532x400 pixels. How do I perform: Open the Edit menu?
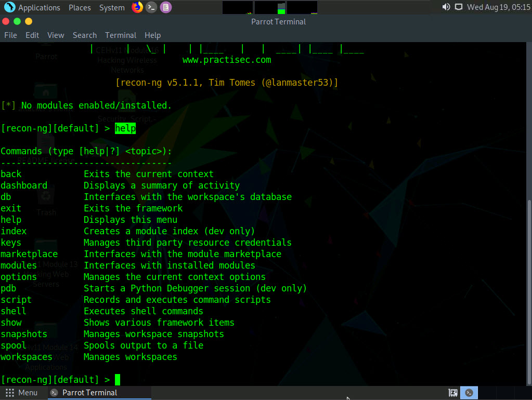[x=32, y=35]
